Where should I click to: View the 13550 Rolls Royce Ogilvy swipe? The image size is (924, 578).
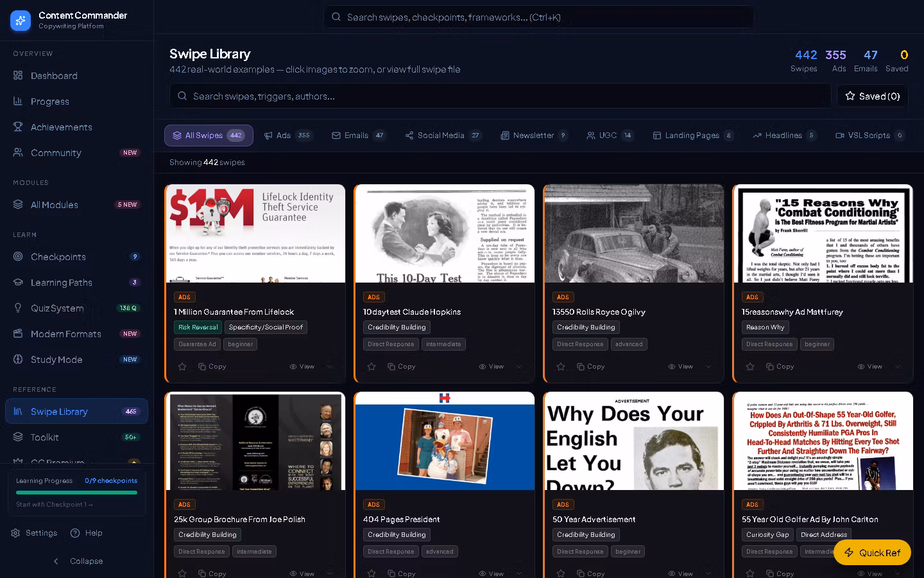click(x=681, y=367)
